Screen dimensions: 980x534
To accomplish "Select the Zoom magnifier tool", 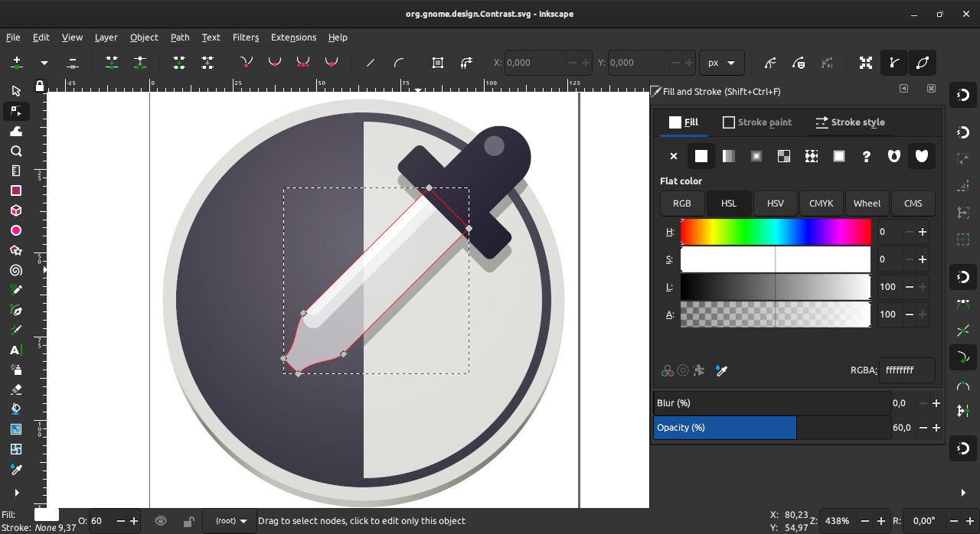I will [16, 151].
